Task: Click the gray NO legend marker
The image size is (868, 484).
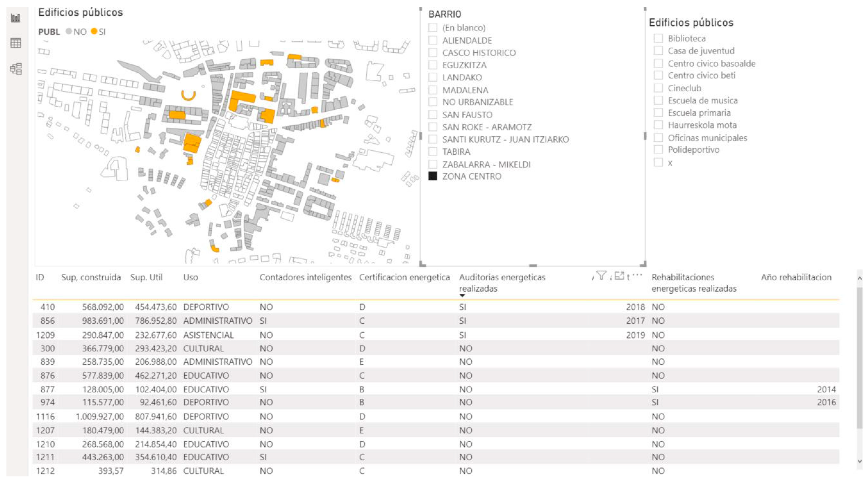Action: pyautogui.click(x=69, y=31)
